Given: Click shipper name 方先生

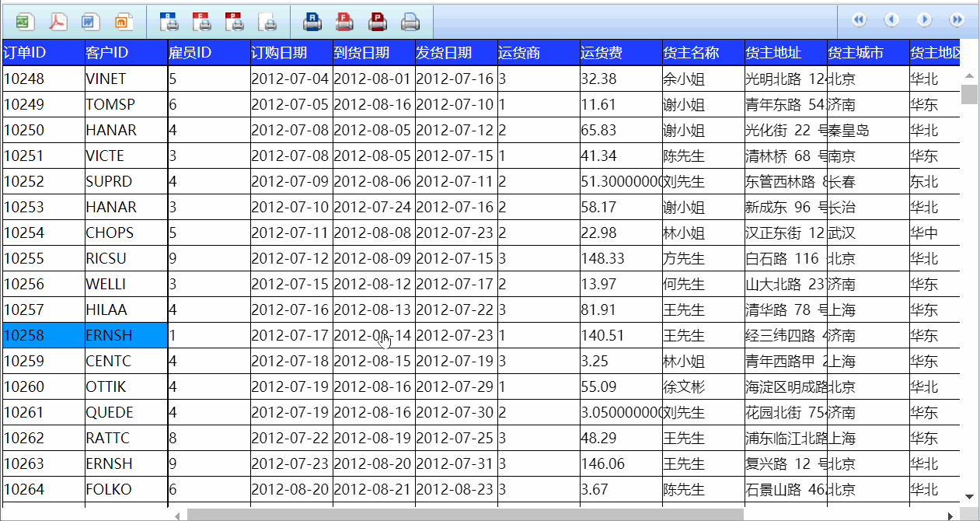Looking at the screenshot, I should (703, 258).
